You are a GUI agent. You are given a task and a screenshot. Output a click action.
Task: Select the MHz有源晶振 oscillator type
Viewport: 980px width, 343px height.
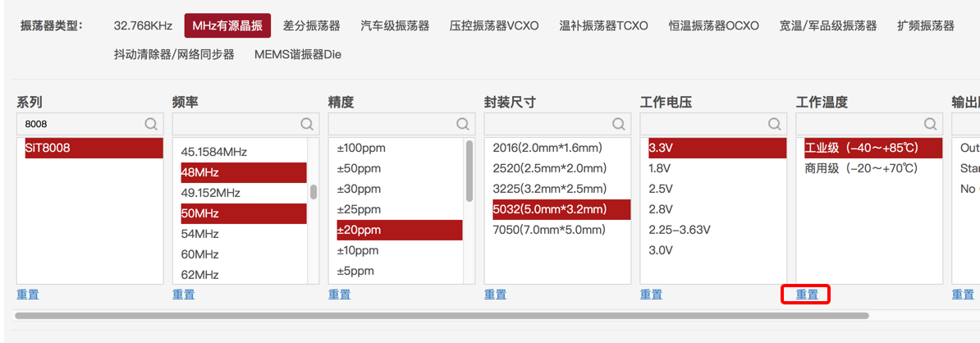[x=227, y=25]
